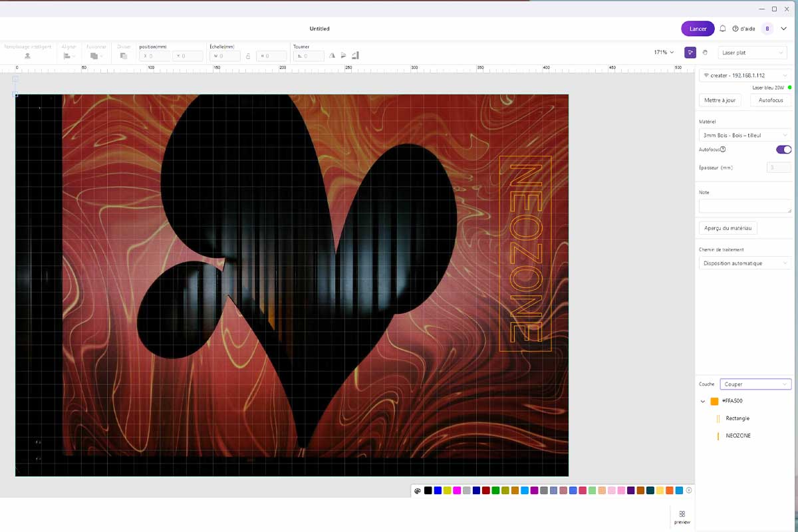
Task: Pick the dark purple color swatch
Action: click(631, 490)
